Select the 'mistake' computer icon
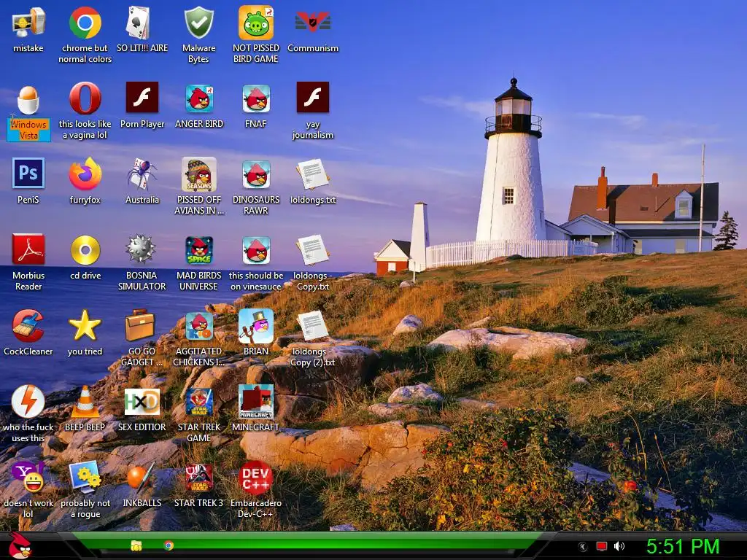This screenshot has height=560, width=747. 28,23
